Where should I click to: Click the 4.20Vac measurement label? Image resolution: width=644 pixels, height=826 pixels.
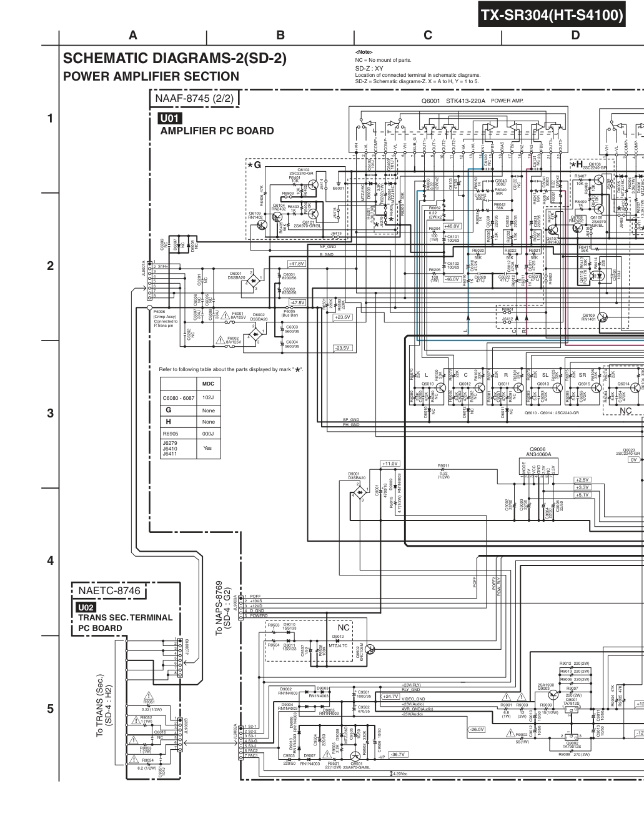pos(399,774)
